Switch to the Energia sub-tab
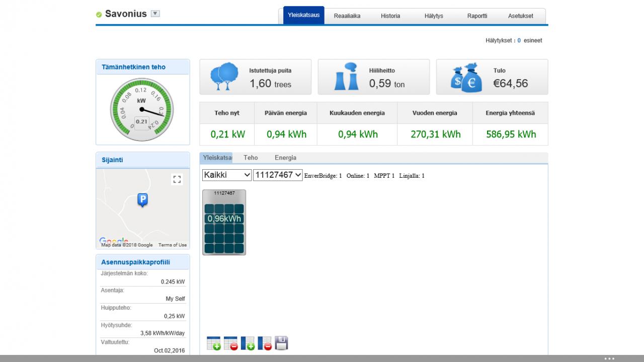 click(285, 158)
